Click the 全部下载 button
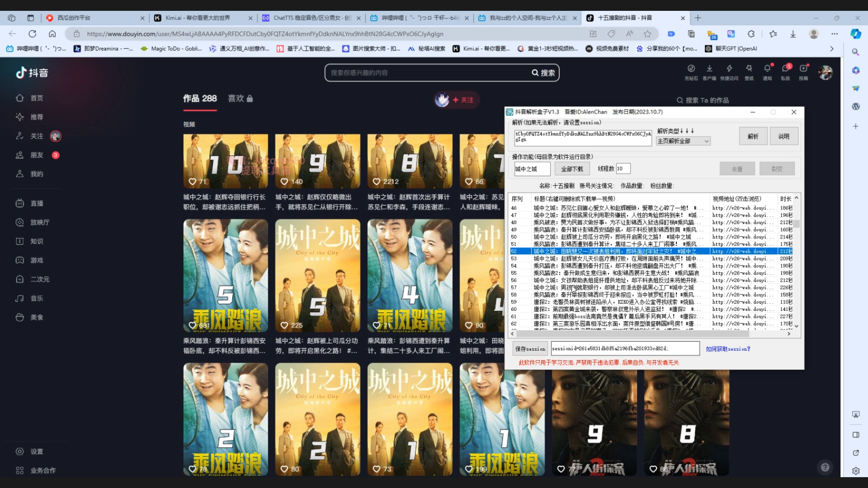Image resolution: width=868 pixels, height=488 pixels. pos(572,169)
